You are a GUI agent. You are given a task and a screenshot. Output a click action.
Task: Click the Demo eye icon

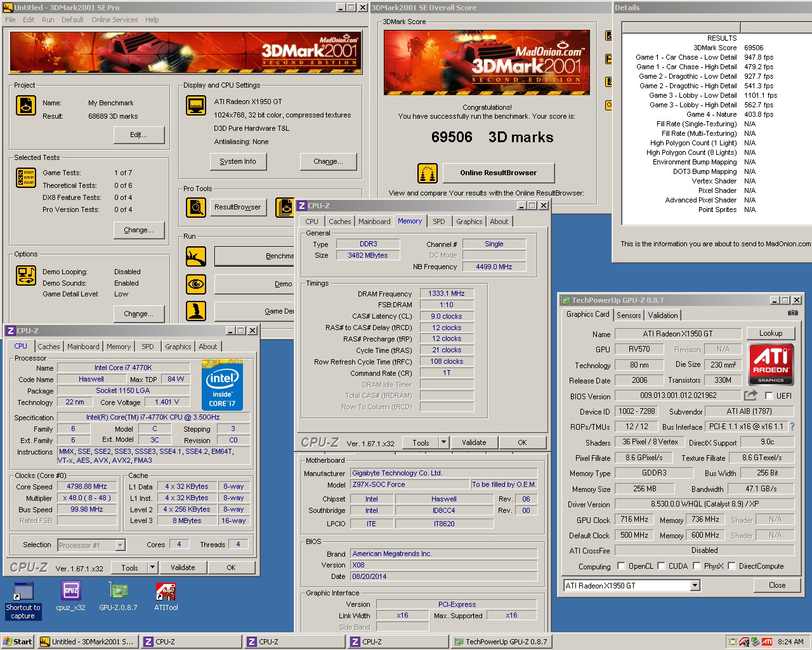[x=196, y=284]
